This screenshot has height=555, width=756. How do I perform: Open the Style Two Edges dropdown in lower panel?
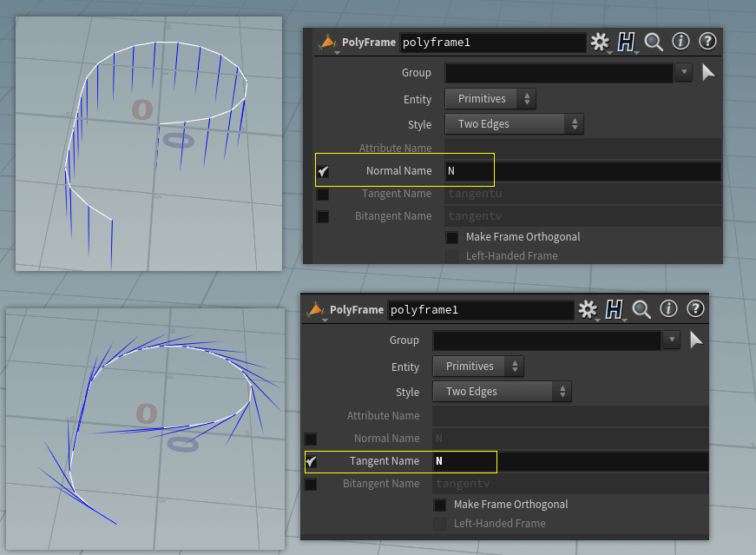pos(502,392)
